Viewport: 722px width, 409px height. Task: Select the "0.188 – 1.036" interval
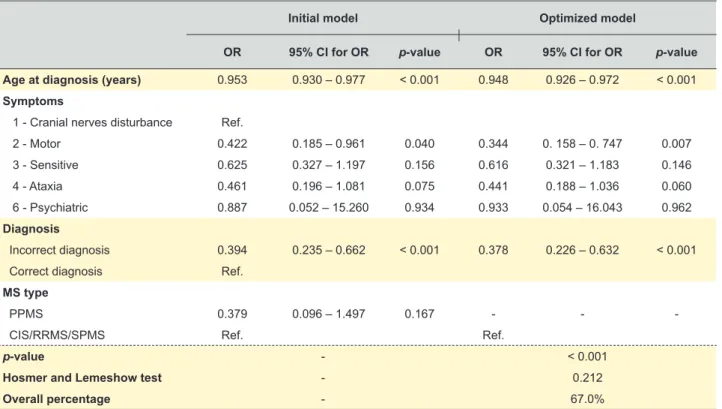pos(582,186)
